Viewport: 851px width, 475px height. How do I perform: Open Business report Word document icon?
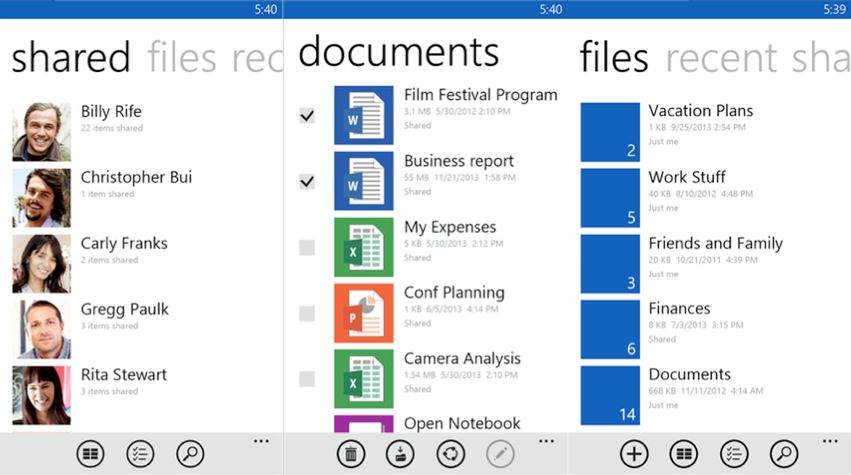(364, 181)
